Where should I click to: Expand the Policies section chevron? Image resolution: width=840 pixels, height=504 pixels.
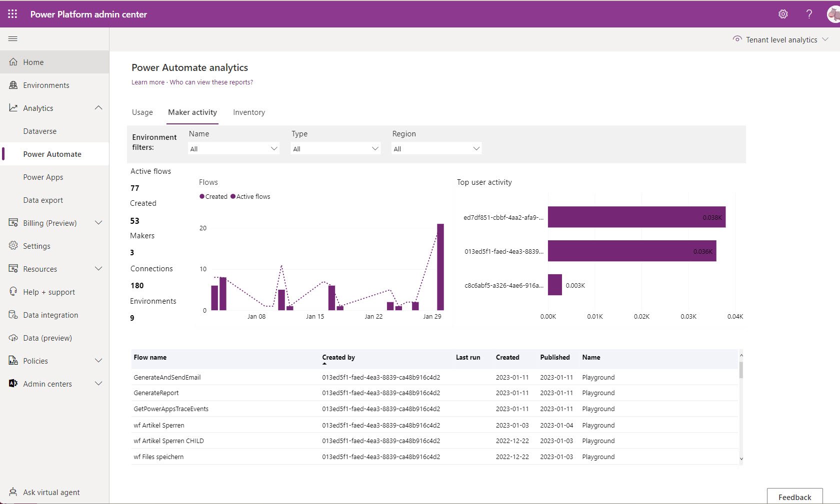tap(98, 361)
